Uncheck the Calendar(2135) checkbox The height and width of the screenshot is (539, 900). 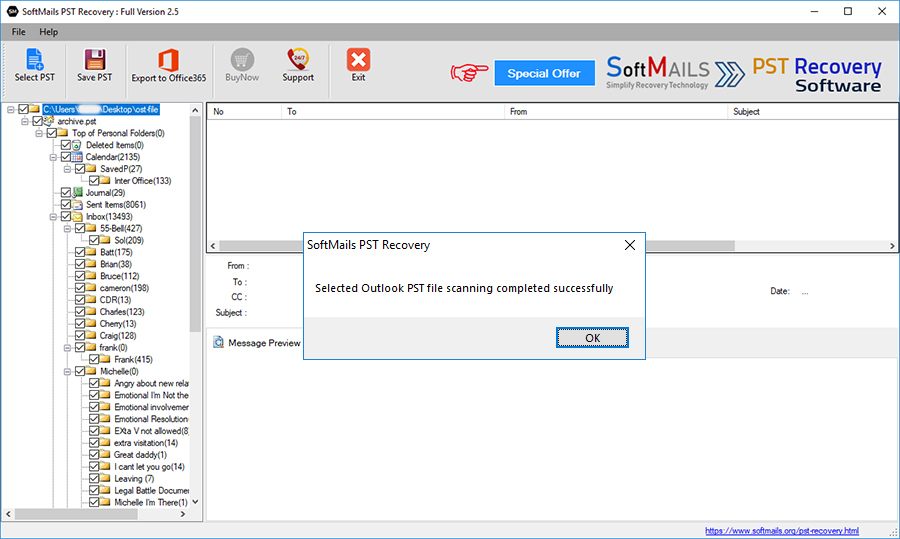pyautogui.click(x=65, y=157)
